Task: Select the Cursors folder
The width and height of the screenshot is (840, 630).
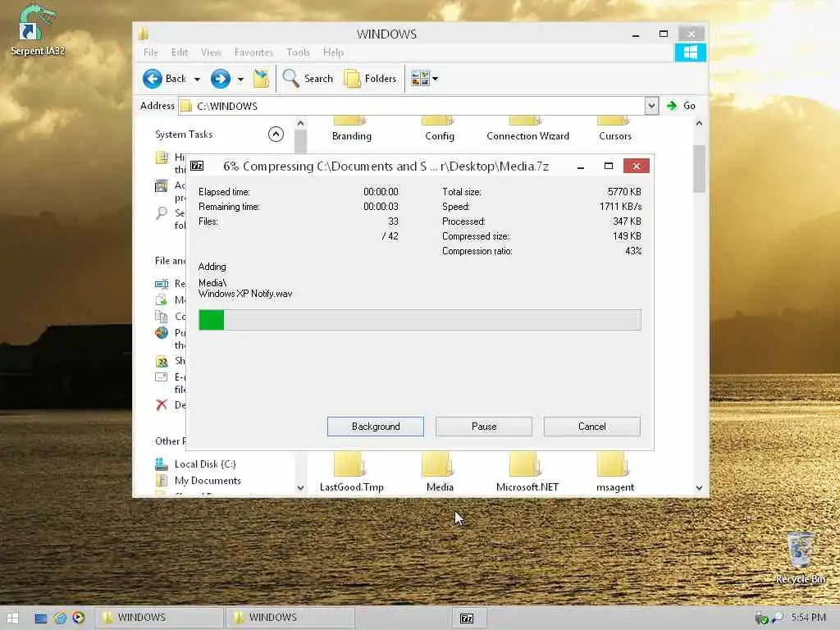Action: pos(615,129)
